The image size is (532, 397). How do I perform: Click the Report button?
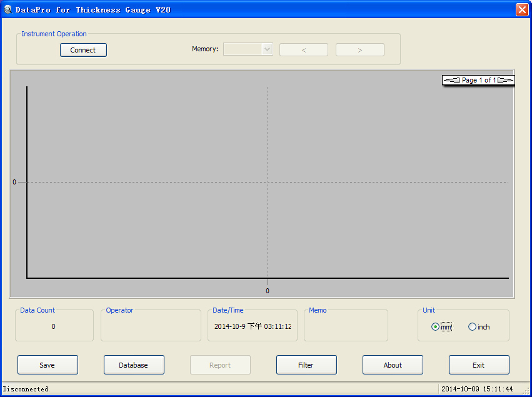tap(220, 364)
